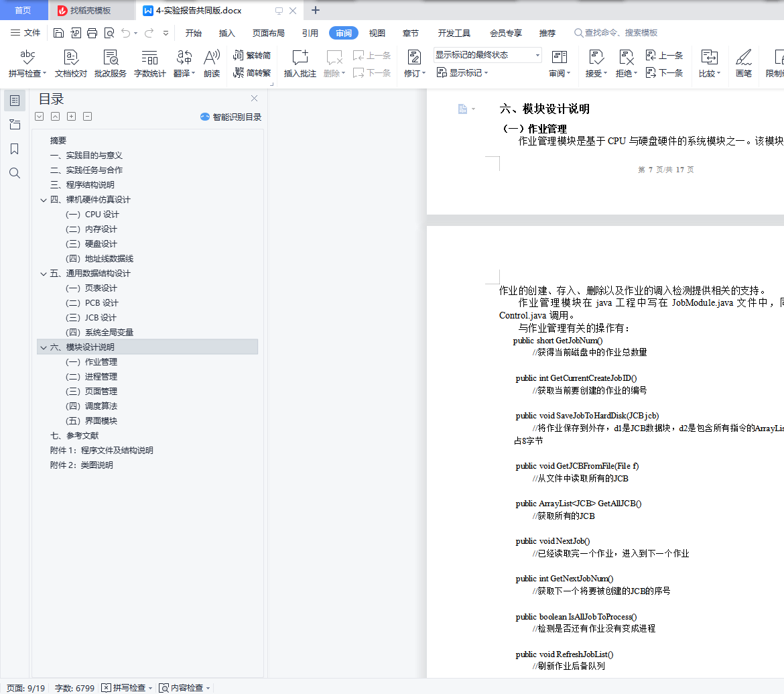Viewport: 784px width, 694px height.
Task: Click the 修订 track changes icon
Action: (414, 58)
